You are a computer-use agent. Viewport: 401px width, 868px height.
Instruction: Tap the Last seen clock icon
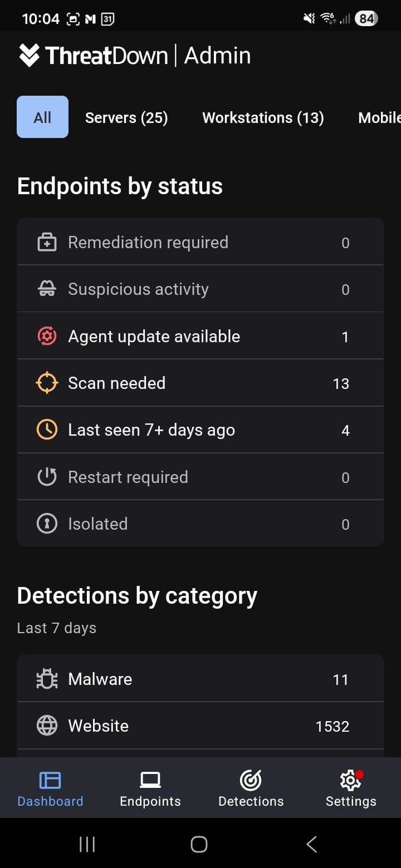[47, 430]
